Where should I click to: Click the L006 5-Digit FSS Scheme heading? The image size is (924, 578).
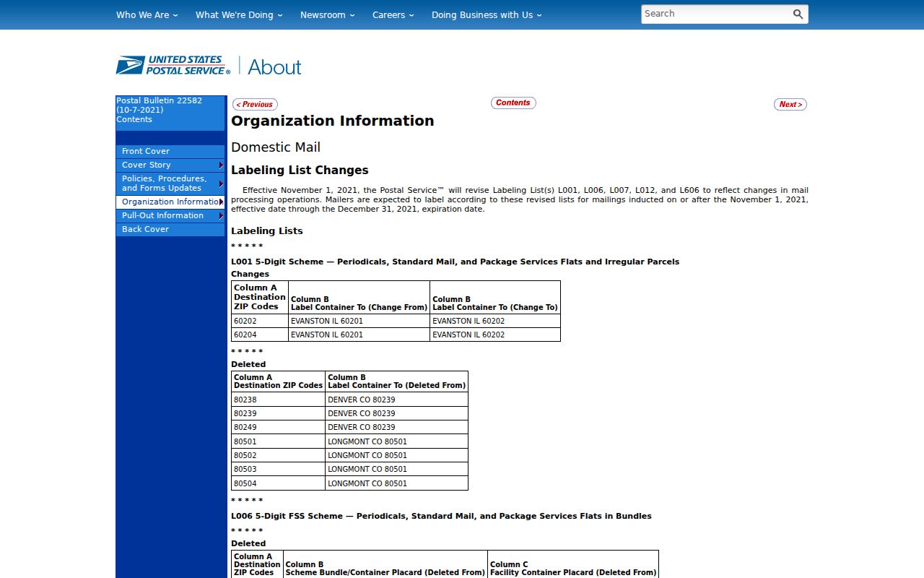[441, 516]
